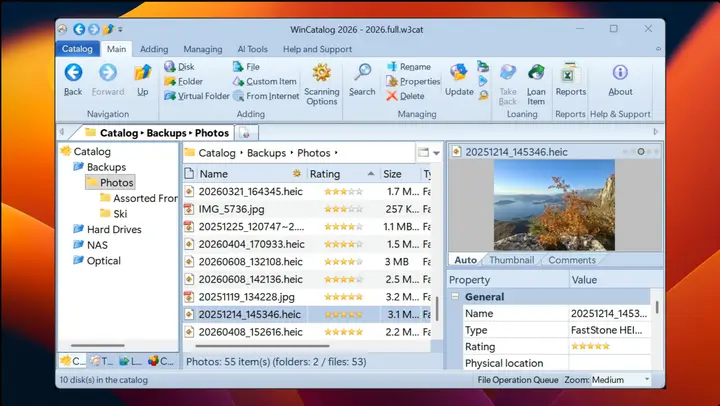Click quick access Back arrow in title bar
Screen dimensions: 720x406
tap(79, 29)
